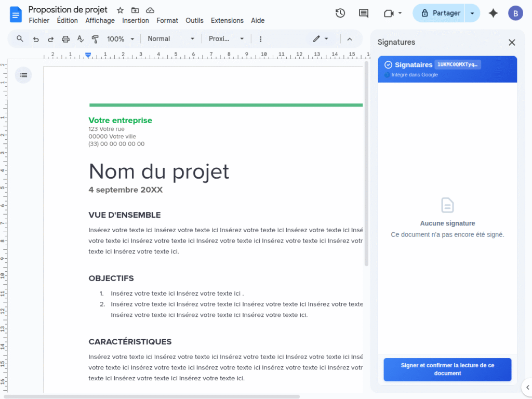This screenshot has height=399, width=532.
Task: Collapse the toolbar with the chevron
Action: tap(350, 39)
